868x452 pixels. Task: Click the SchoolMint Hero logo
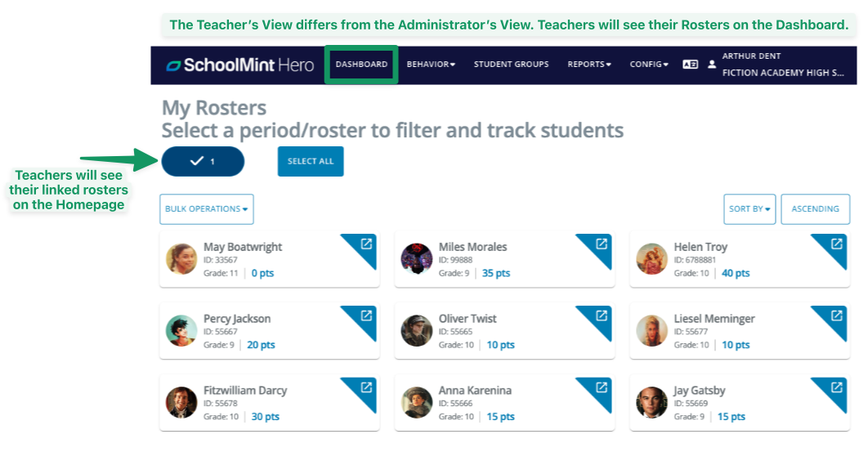240,65
